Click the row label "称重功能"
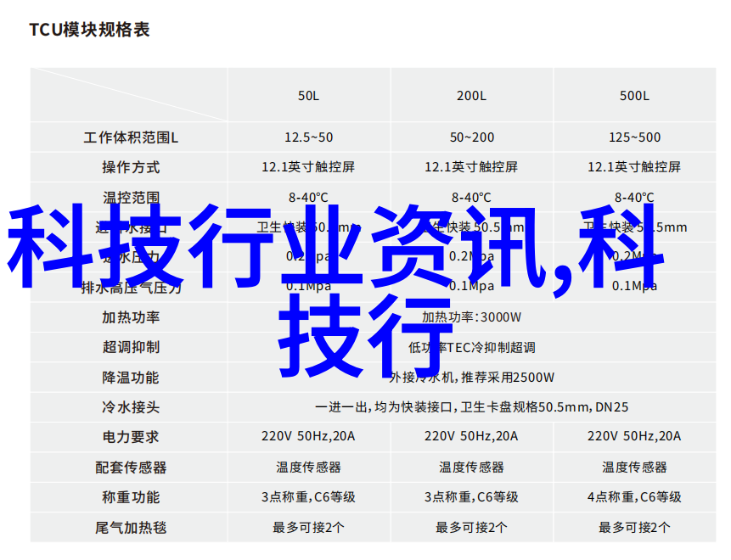 [x=131, y=497]
